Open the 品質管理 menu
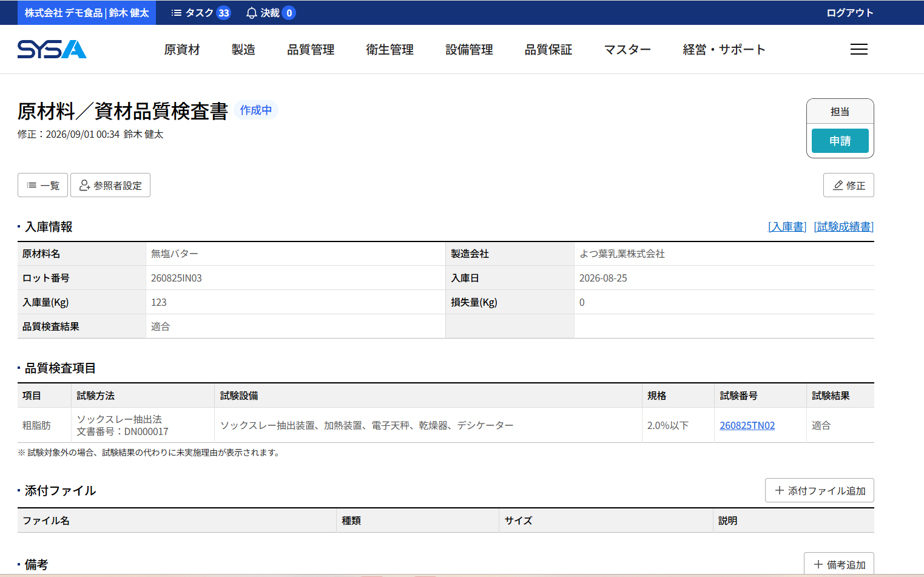Image resolution: width=924 pixels, height=577 pixels. 311,50
